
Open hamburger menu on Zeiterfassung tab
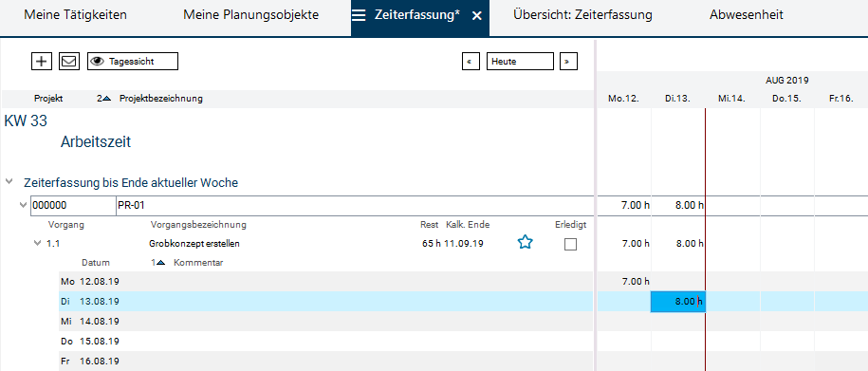tap(359, 15)
